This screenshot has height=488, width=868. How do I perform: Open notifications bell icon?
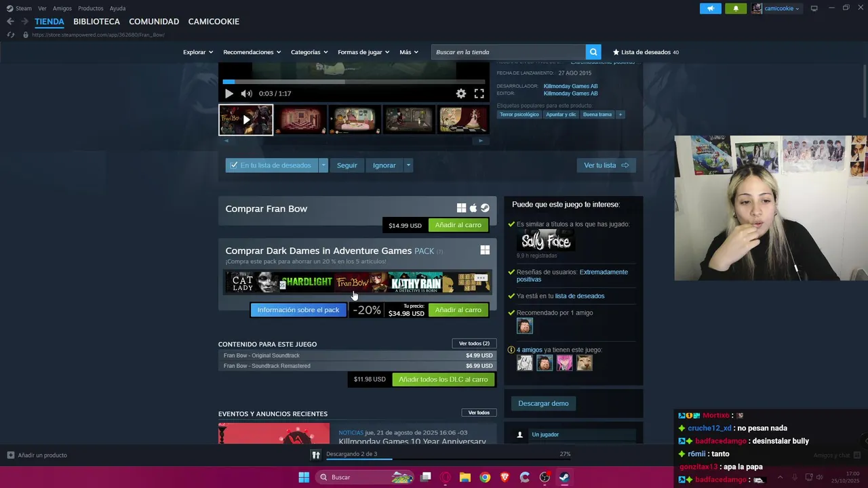click(x=736, y=8)
